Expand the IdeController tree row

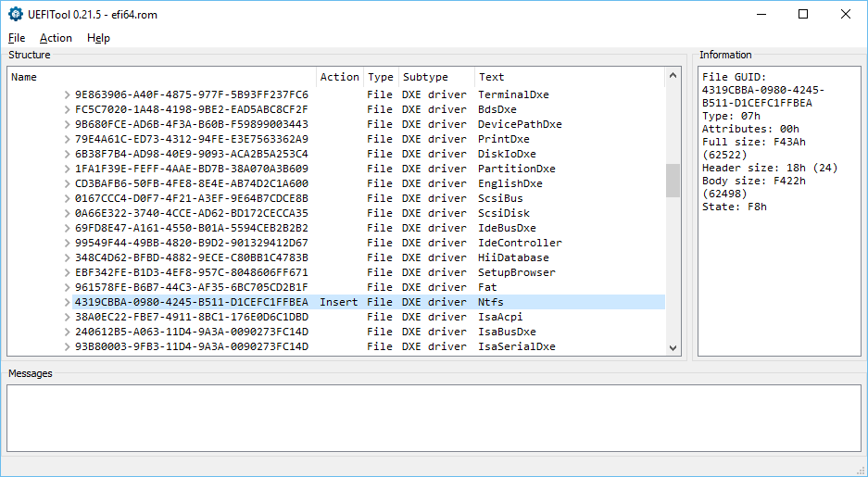click(x=67, y=243)
